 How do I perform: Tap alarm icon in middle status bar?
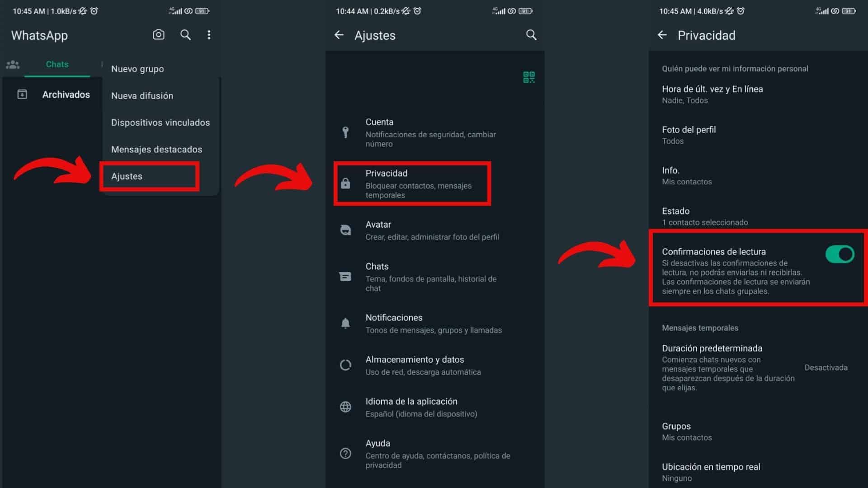[417, 11]
